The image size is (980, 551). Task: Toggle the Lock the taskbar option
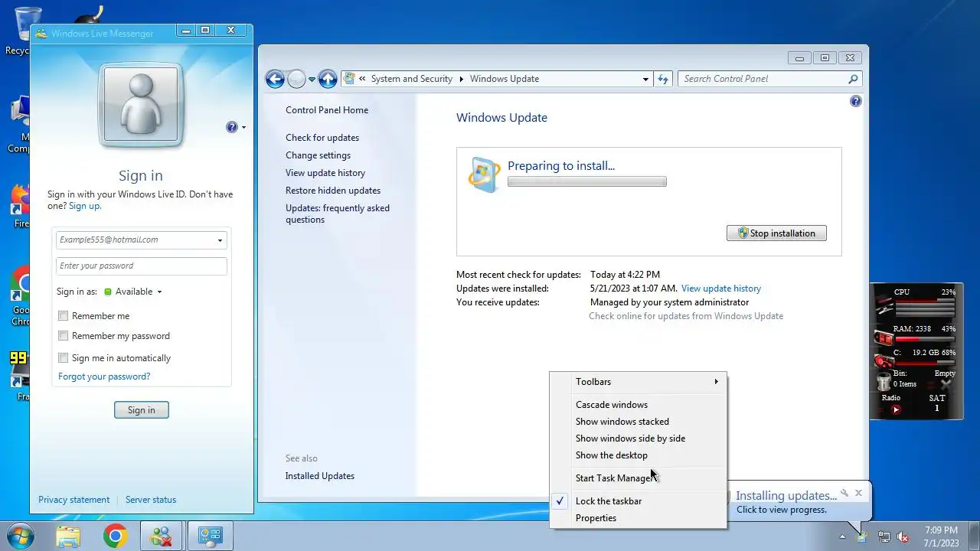coord(638,501)
